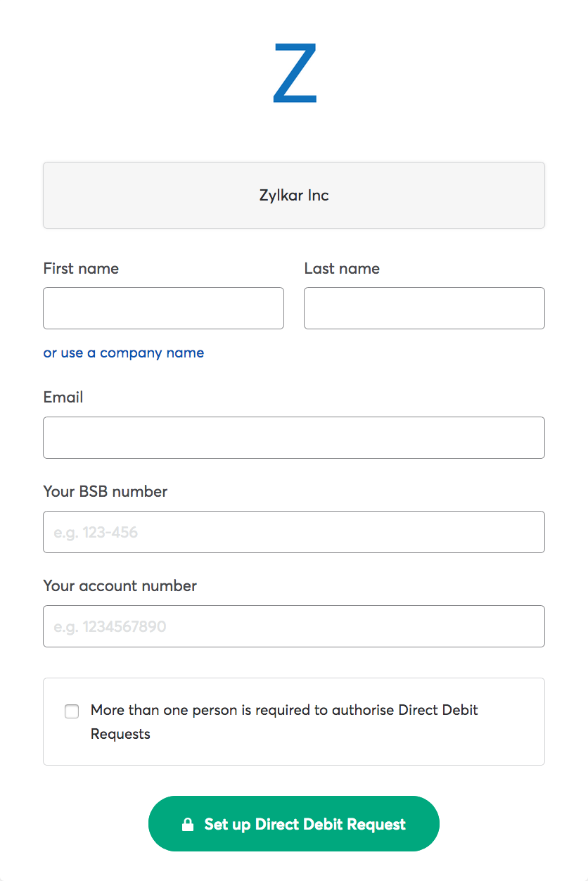Click the 'More than one person is required' label

[x=283, y=710]
